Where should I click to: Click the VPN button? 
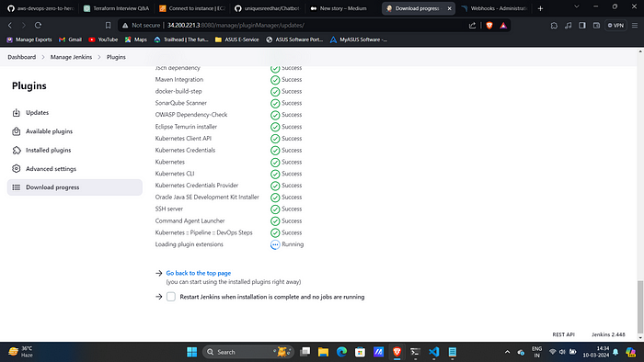click(x=615, y=26)
